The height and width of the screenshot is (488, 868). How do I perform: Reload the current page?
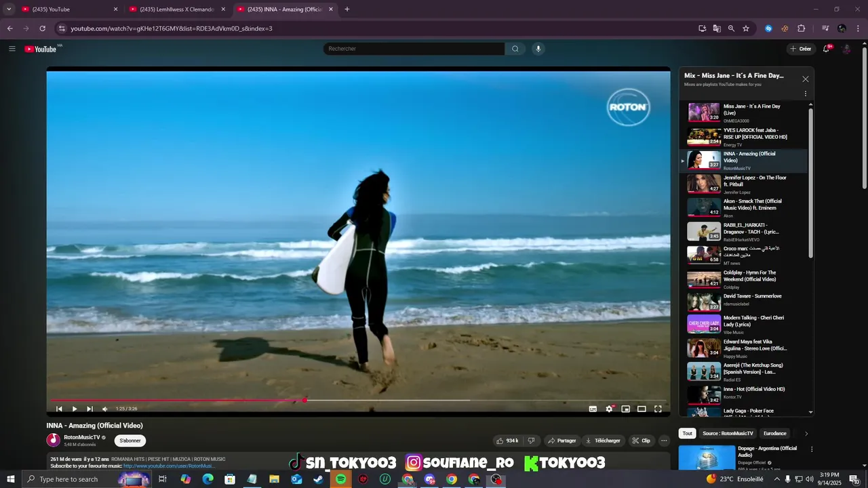tap(42, 28)
